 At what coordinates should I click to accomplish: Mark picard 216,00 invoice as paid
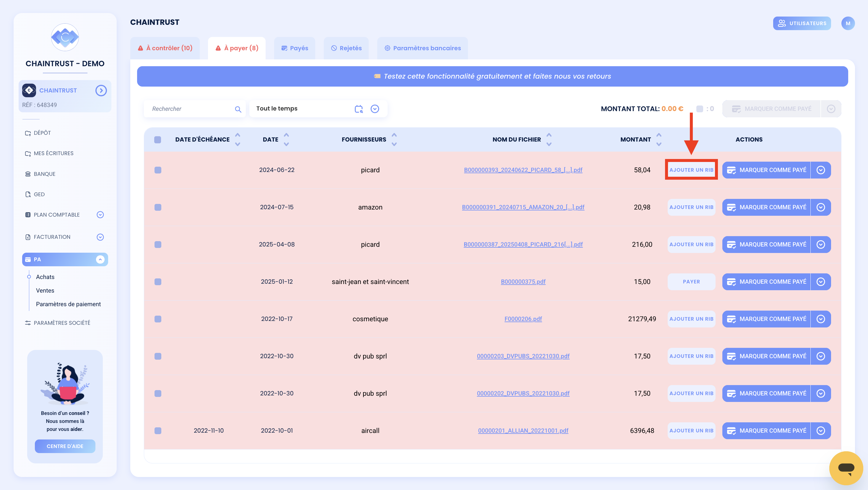pos(766,244)
